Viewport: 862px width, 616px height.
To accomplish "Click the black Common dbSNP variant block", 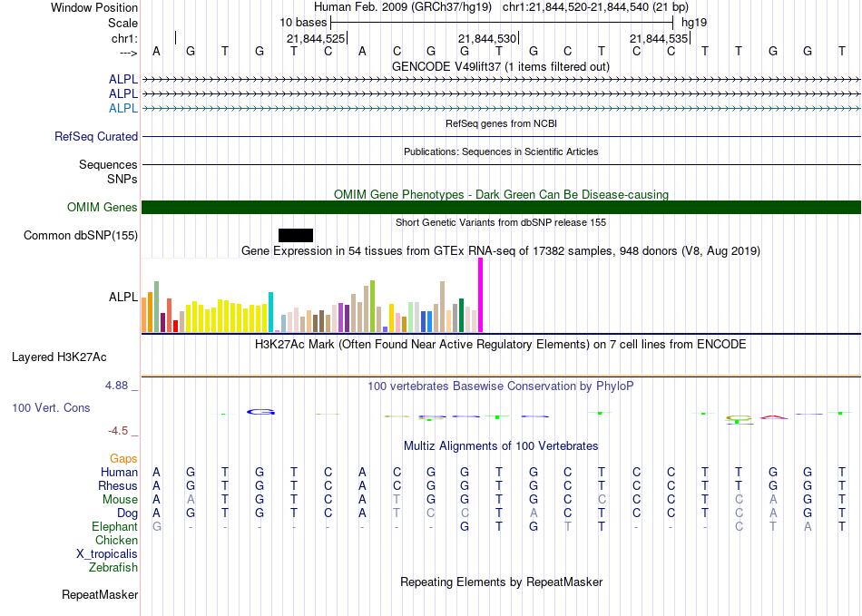I will click(x=296, y=236).
